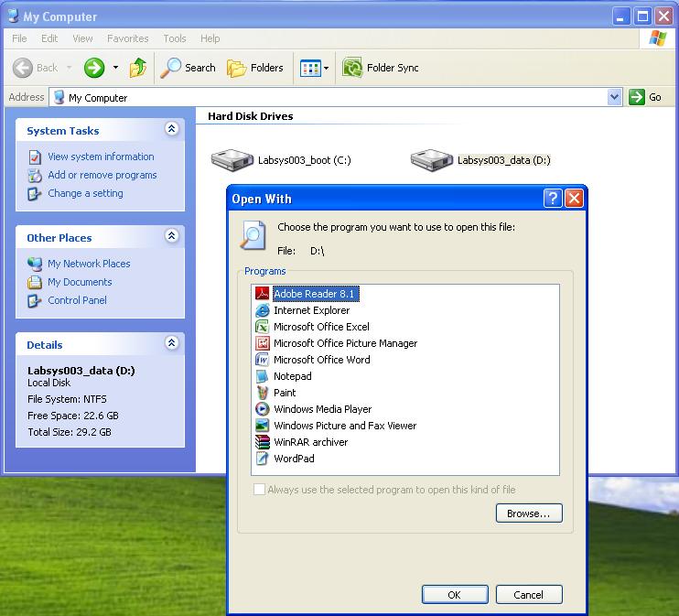The image size is (679, 616).
Task: Open Add or remove programs link
Action: coord(102,175)
